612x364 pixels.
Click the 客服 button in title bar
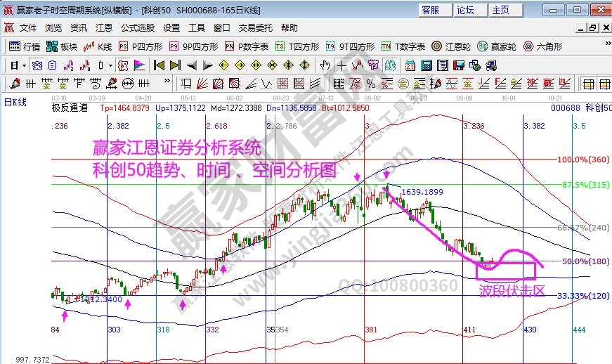pyautogui.click(x=430, y=10)
